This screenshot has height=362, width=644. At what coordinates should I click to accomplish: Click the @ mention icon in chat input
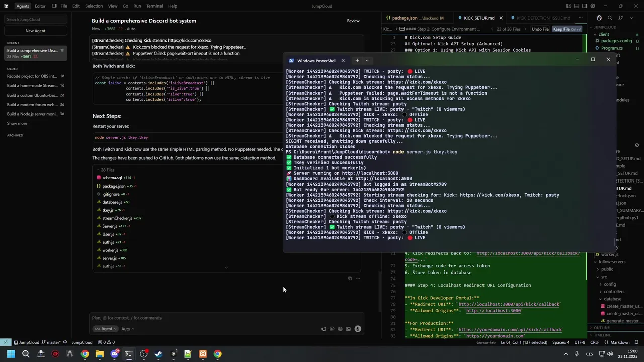(x=332, y=329)
